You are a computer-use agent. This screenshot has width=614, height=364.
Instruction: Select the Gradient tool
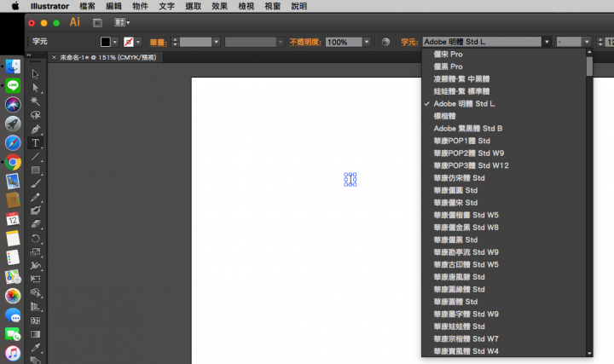point(35,334)
